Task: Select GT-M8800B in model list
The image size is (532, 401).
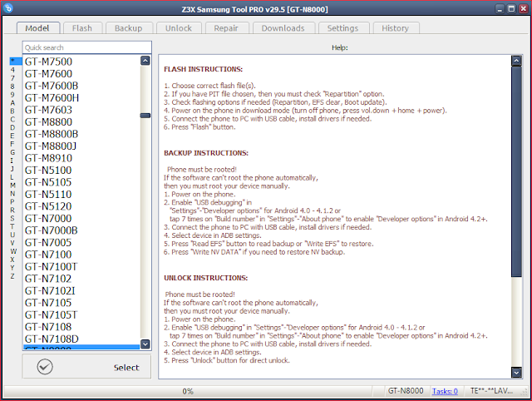Action: pos(81,134)
